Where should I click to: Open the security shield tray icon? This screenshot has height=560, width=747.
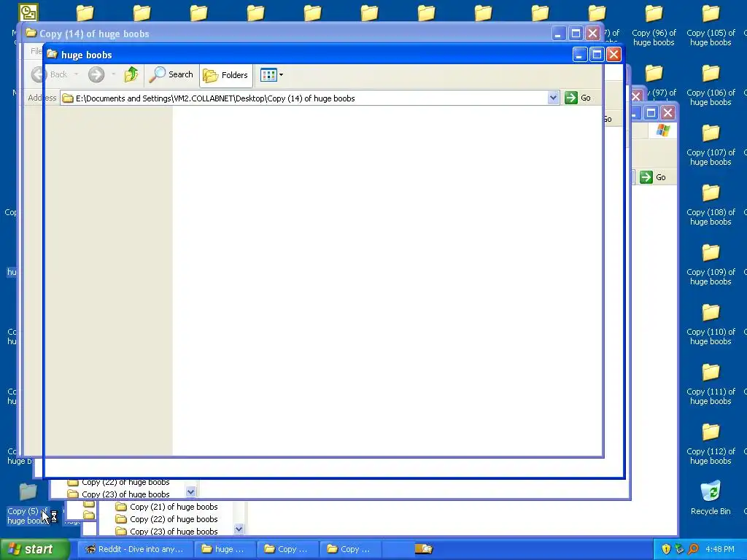666,549
